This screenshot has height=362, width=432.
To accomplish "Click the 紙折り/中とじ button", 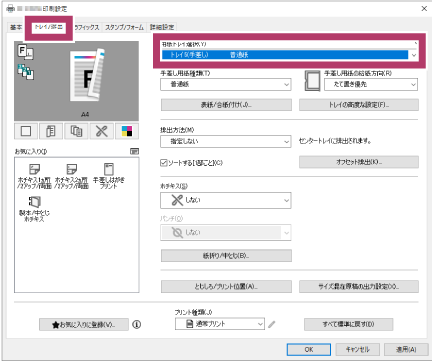I will [226, 256].
